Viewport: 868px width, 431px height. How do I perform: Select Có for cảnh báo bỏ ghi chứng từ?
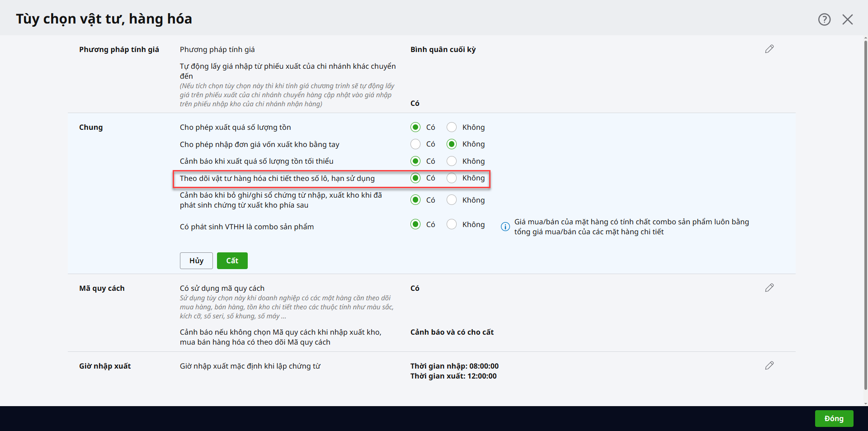[x=415, y=200]
